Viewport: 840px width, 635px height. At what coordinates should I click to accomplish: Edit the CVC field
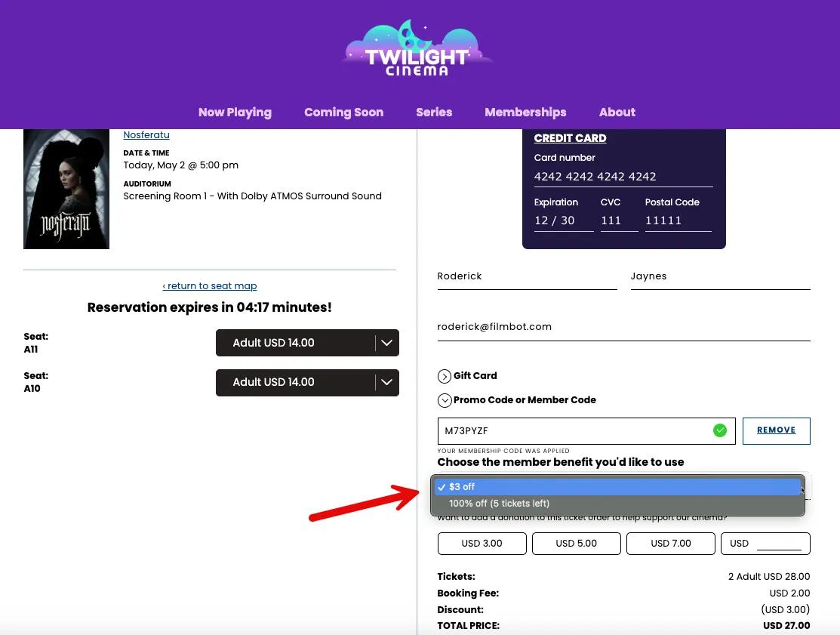click(x=620, y=220)
